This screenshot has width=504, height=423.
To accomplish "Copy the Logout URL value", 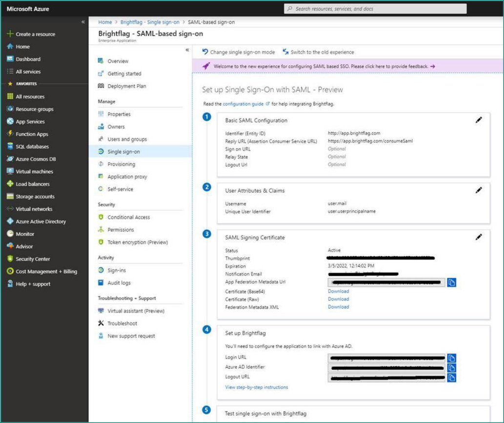I will (452, 378).
